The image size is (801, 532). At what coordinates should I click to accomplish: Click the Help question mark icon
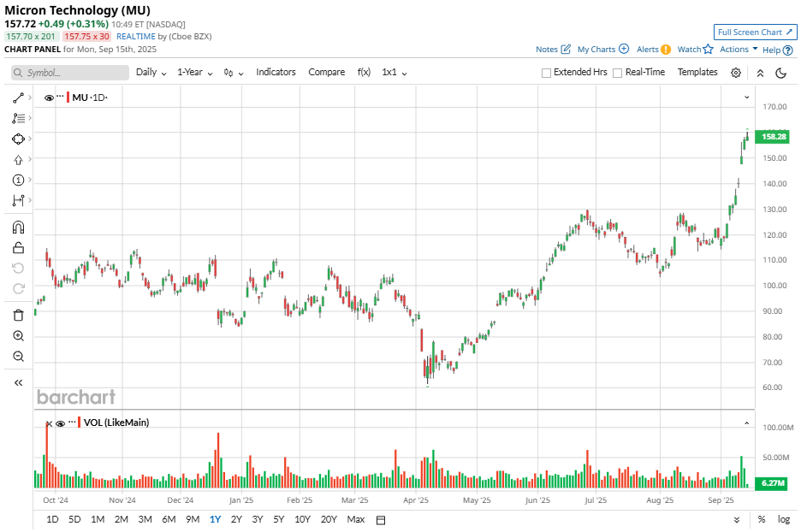(787, 50)
